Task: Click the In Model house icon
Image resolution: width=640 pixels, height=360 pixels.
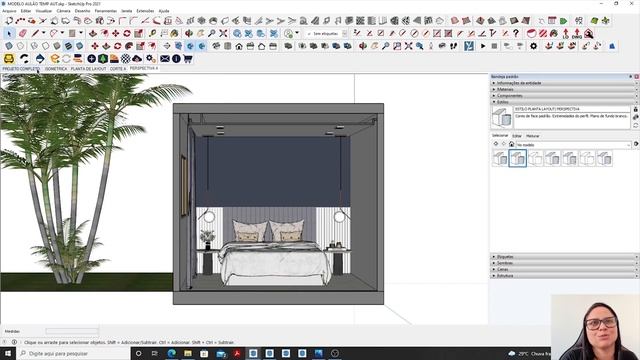Action: point(511,144)
